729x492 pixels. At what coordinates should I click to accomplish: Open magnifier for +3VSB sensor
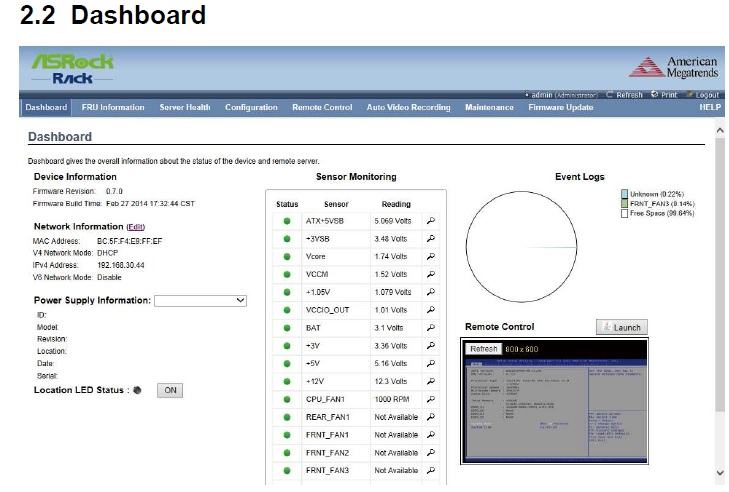431,239
